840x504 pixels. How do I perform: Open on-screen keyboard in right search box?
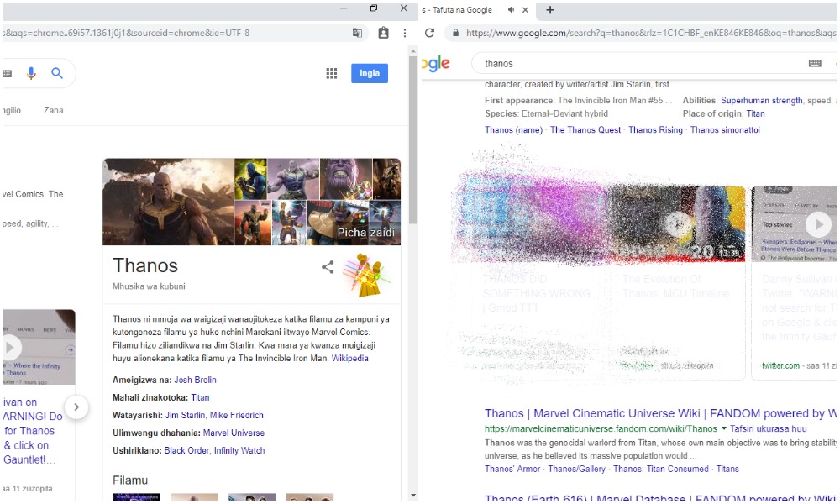[814, 64]
